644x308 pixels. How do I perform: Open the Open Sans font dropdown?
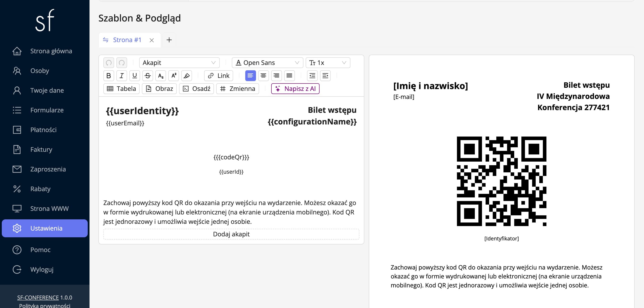[267, 62]
